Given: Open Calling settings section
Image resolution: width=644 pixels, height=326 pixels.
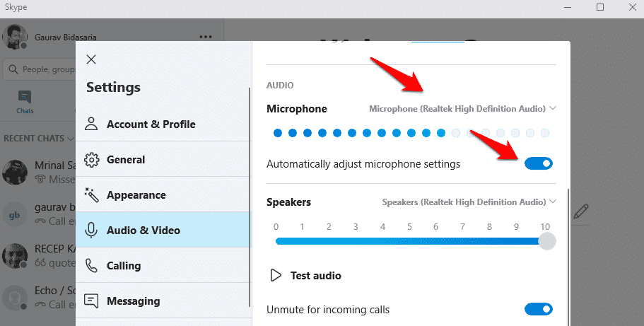Looking at the screenshot, I should point(163,266).
